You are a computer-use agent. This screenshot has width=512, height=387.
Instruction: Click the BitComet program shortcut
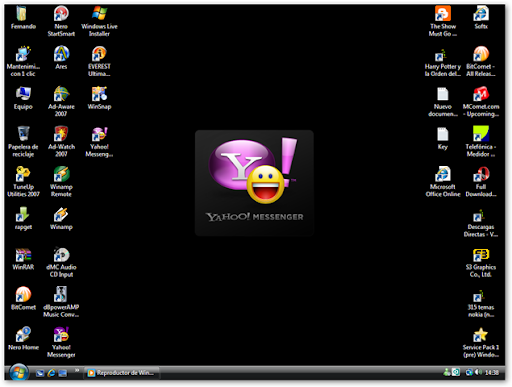point(23,298)
